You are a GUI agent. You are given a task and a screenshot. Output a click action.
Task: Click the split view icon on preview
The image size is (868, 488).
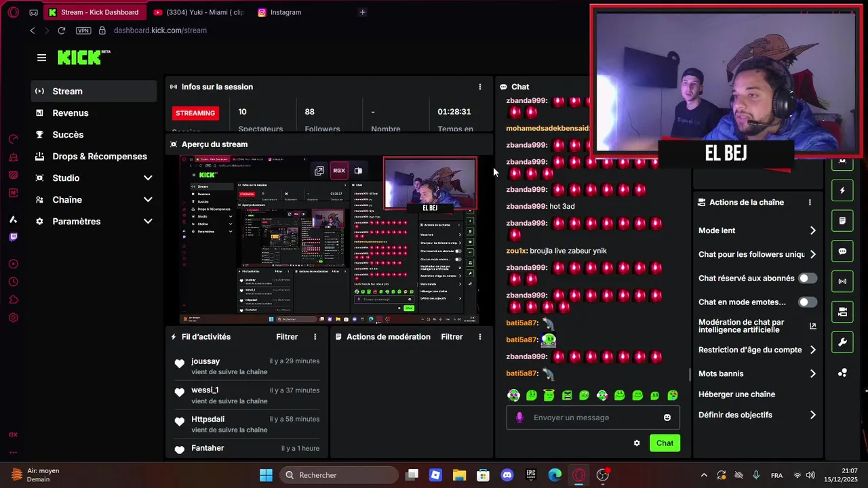358,171
